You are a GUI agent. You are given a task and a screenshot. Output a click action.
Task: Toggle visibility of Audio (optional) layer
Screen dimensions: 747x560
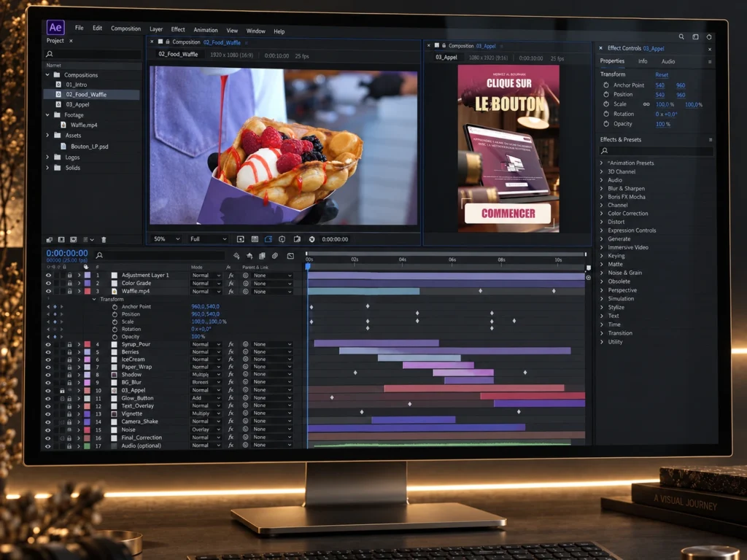click(48, 446)
